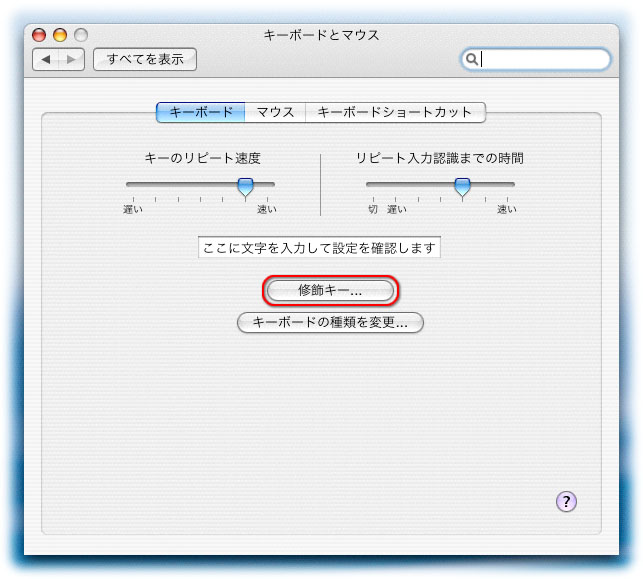
Task: Set the repeat delay slider to 切
Action: pos(369,185)
